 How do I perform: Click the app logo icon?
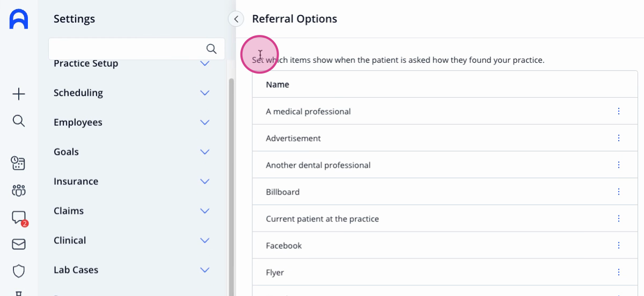(19, 19)
